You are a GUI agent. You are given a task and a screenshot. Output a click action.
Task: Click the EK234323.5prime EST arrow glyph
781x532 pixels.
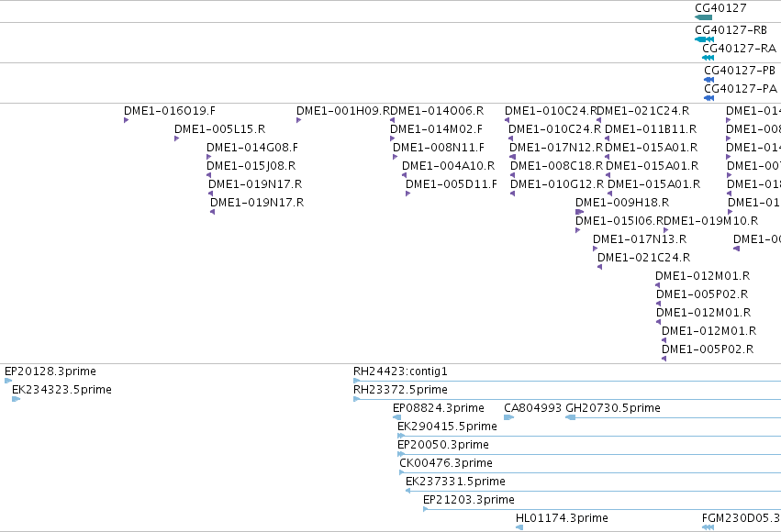pos(16,399)
